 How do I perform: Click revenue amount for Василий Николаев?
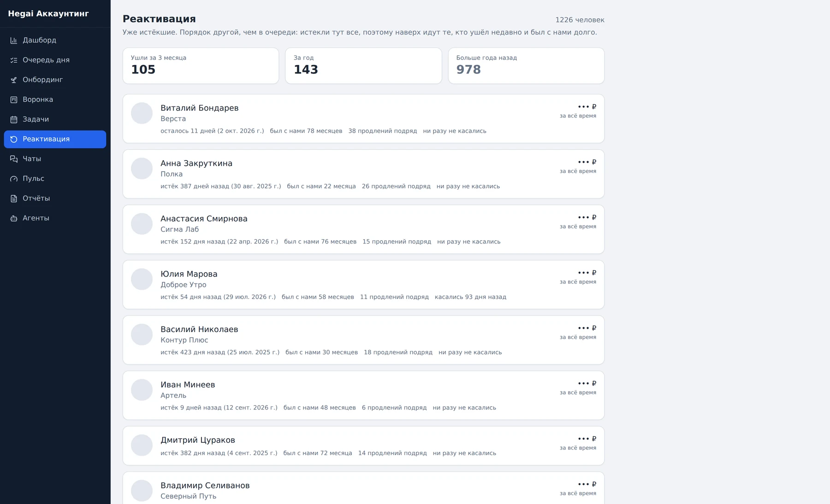coord(587,328)
